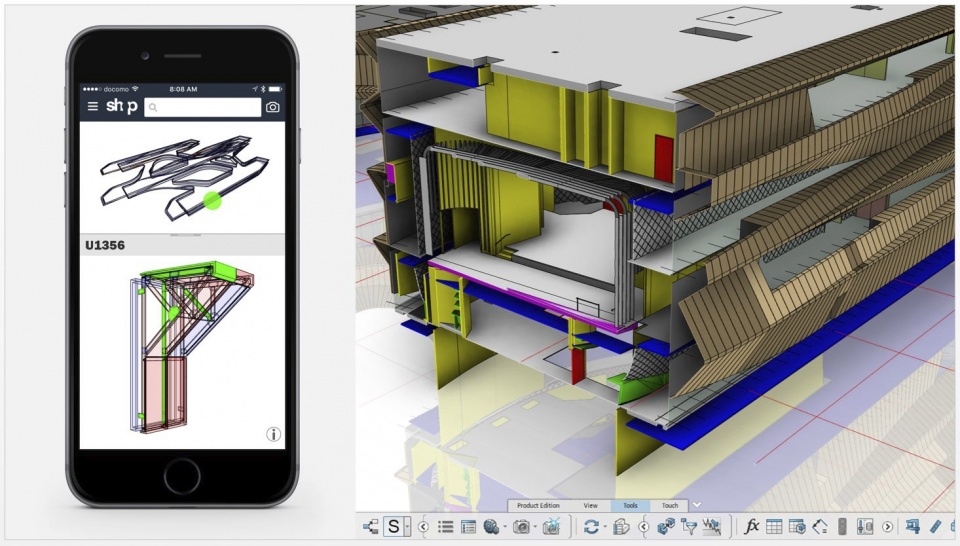Open the hamburger menu in the phone app

[x=93, y=107]
